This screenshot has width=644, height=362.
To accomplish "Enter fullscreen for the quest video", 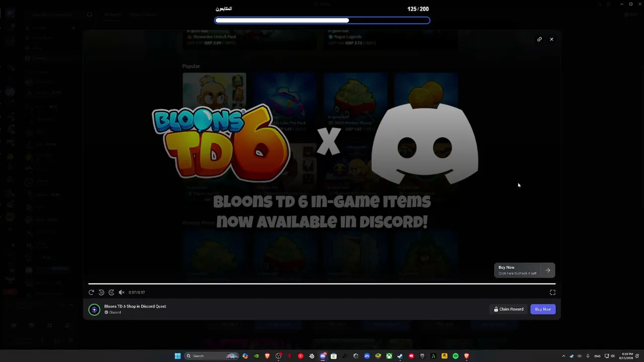I will (x=552, y=292).
